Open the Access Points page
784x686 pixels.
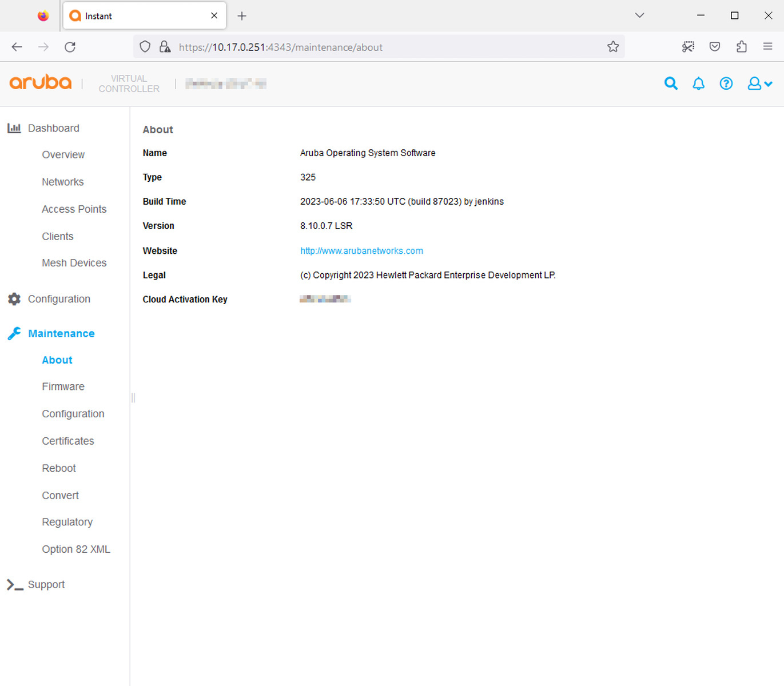[74, 209]
